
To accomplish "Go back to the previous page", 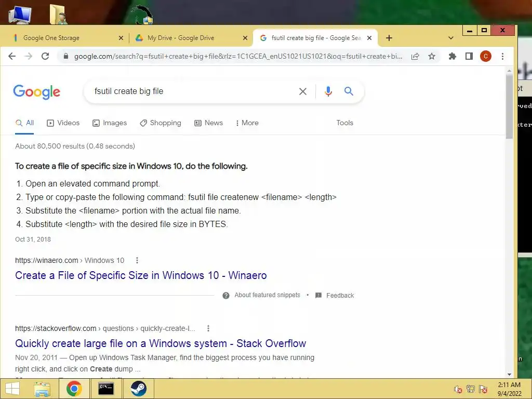I will [12, 56].
